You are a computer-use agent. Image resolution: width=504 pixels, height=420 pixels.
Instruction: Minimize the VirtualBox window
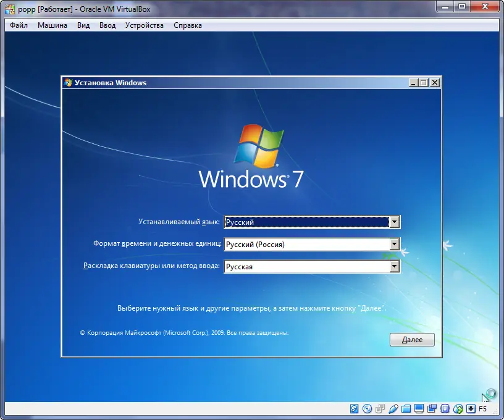[x=445, y=6]
